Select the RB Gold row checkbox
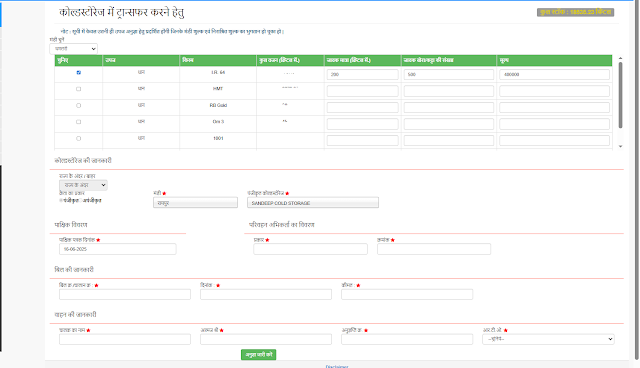The width and height of the screenshot is (640, 368). [x=79, y=105]
